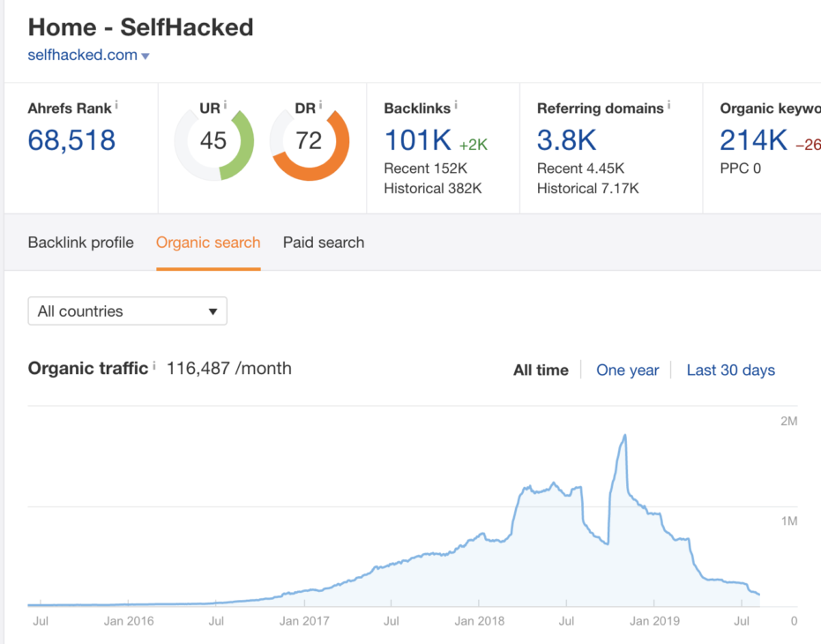Click the Recent 4.45K domains text
The width and height of the screenshot is (821, 644).
(580, 168)
